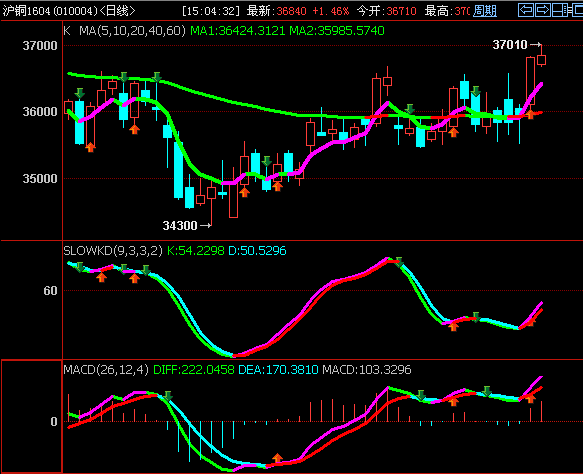Click the +1.46% change value

tap(331, 11)
